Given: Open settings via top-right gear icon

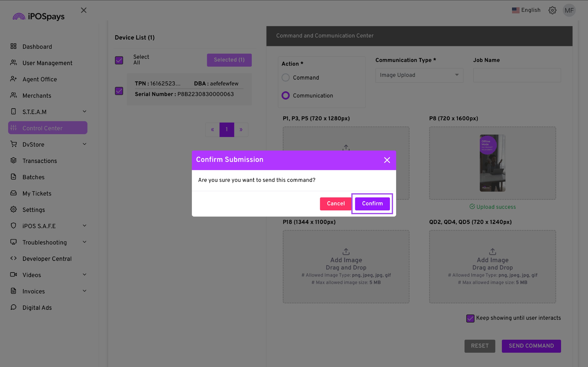Looking at the screenshot, I should 552,10.
